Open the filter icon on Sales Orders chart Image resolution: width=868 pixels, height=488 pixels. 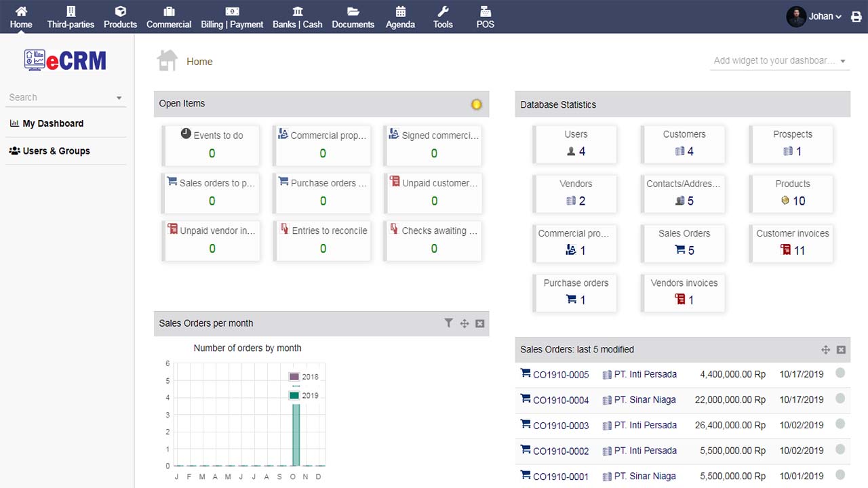[x=448, y=323]
